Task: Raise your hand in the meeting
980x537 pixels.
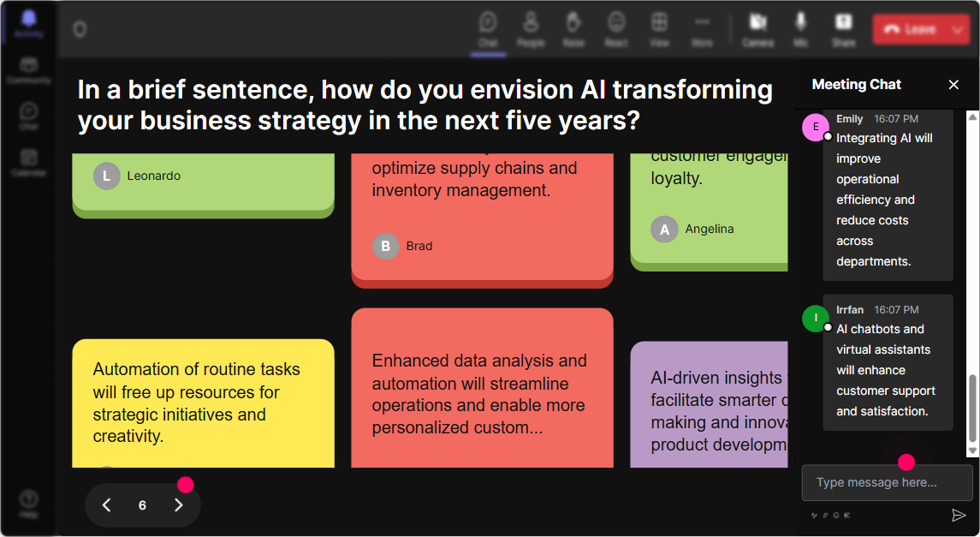Action: pos(573,29)
